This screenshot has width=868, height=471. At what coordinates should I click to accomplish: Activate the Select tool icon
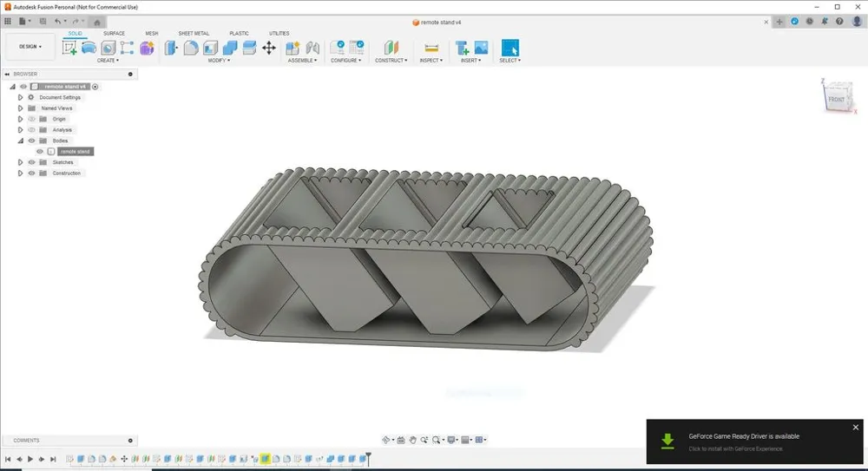click(x=510, y=48)
